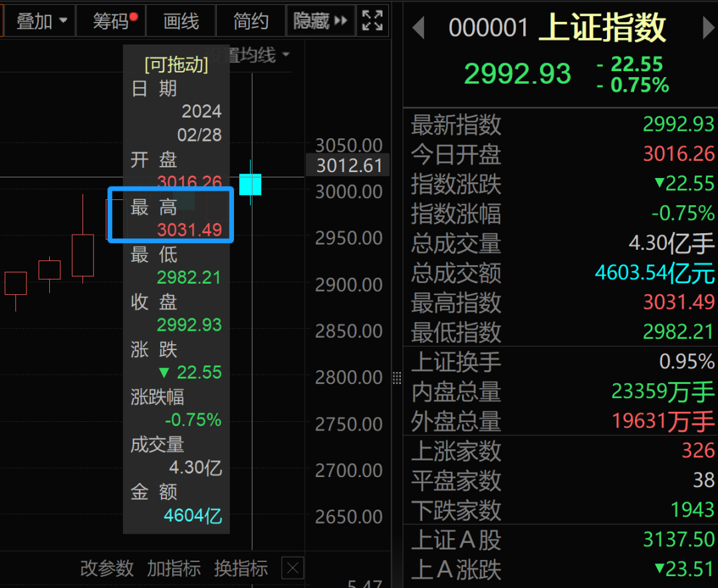Click 上证换手 value 0.95%

coord(687,362)
